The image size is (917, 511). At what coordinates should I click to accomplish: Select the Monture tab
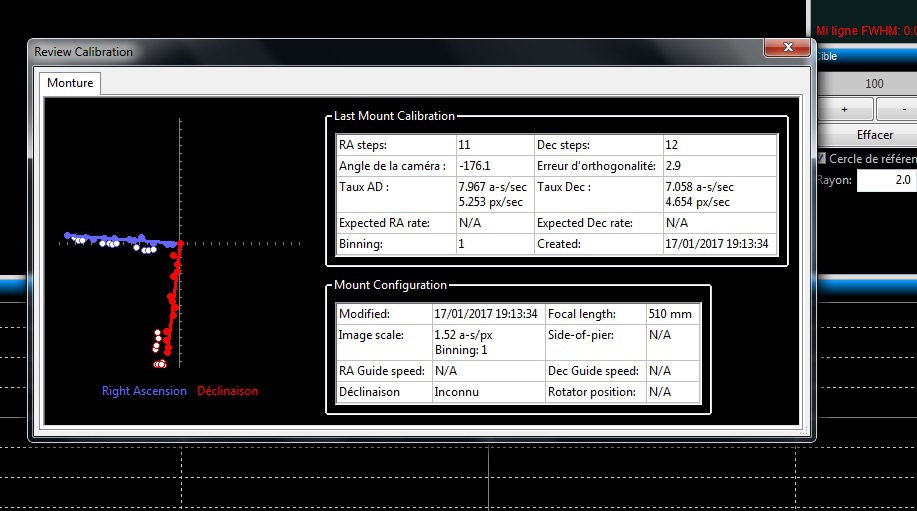(70, 83)
